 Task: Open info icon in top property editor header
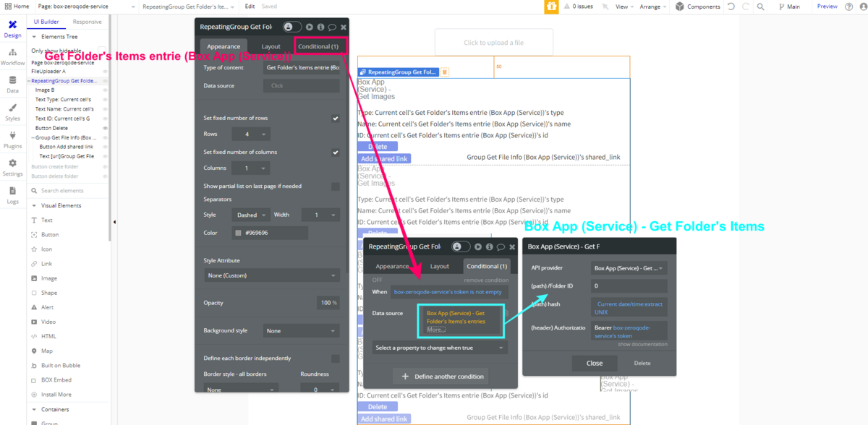click(x=320, y=27)
